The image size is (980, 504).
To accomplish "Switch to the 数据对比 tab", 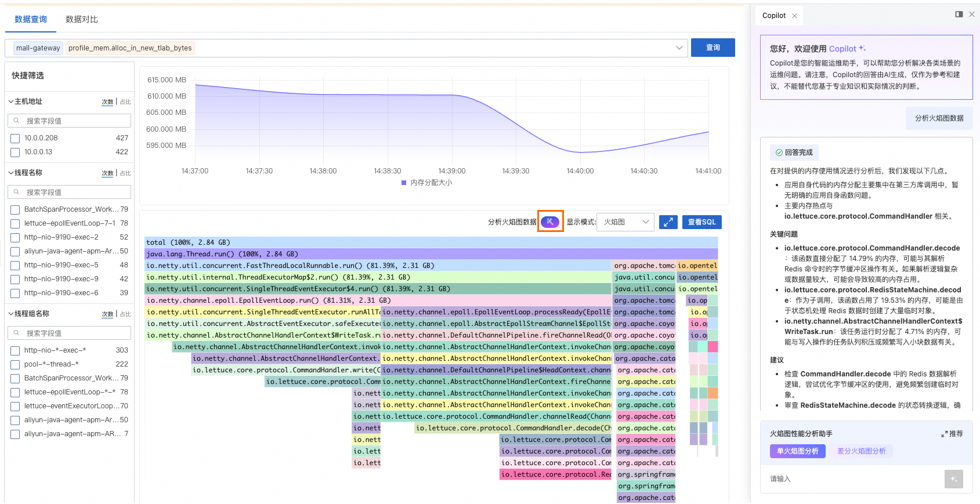I will [x=81, y=19].
